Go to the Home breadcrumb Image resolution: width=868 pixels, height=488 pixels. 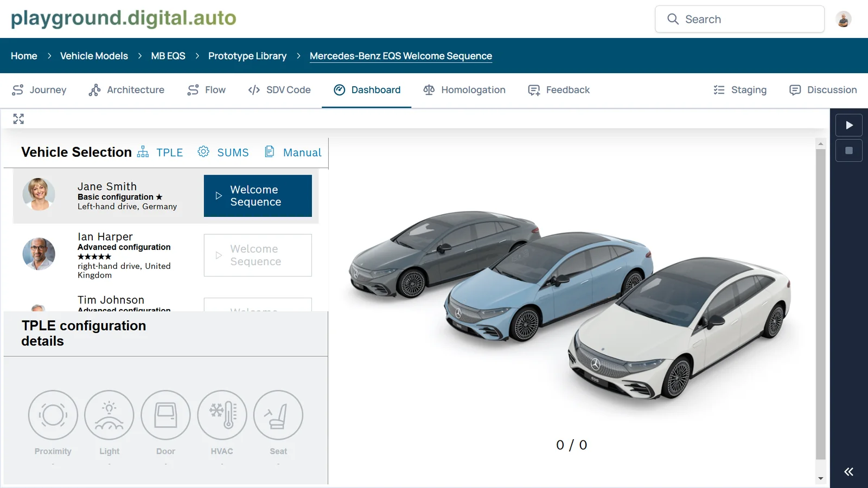(x=24, y=56)
